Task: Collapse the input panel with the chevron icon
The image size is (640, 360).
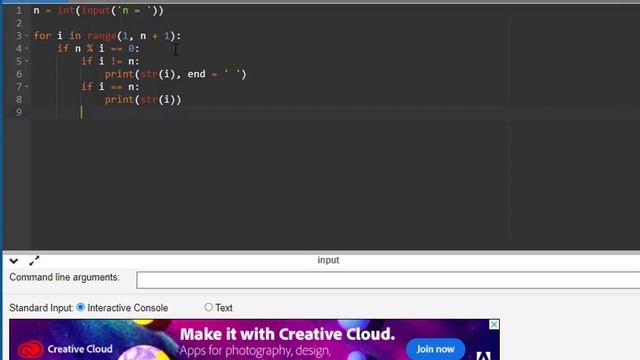Action: coord(14,261)
